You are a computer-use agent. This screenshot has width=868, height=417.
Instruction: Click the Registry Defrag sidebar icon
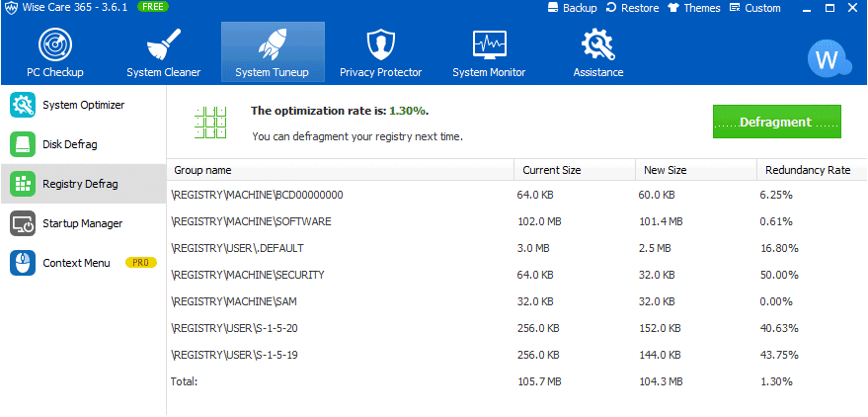[x=23, y=184]
